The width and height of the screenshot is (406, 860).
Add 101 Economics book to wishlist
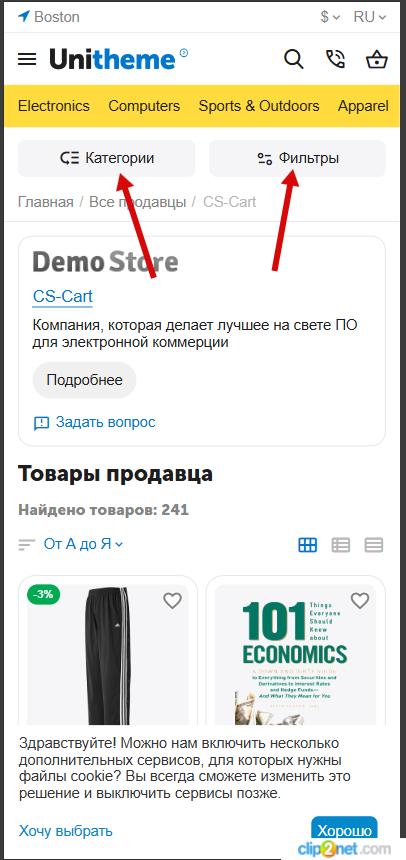(x=360, y=601)
